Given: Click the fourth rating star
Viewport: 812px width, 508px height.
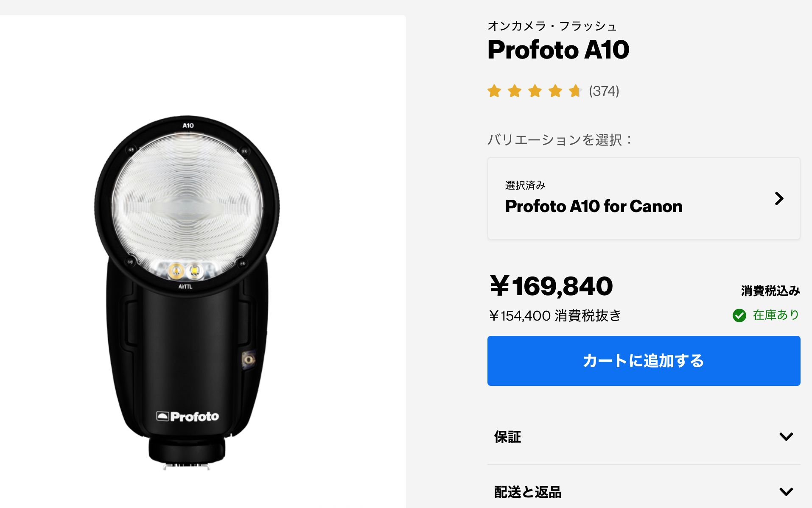Looking at the screenshot, I should (555, 91).
